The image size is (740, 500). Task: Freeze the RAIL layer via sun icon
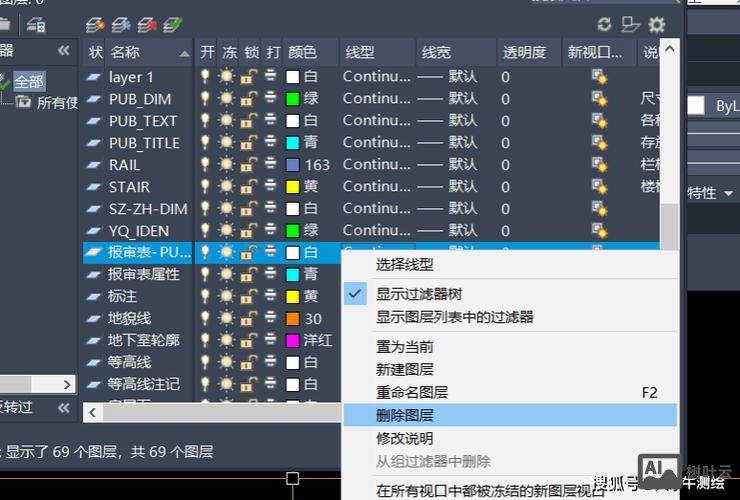tap(227, 164)
